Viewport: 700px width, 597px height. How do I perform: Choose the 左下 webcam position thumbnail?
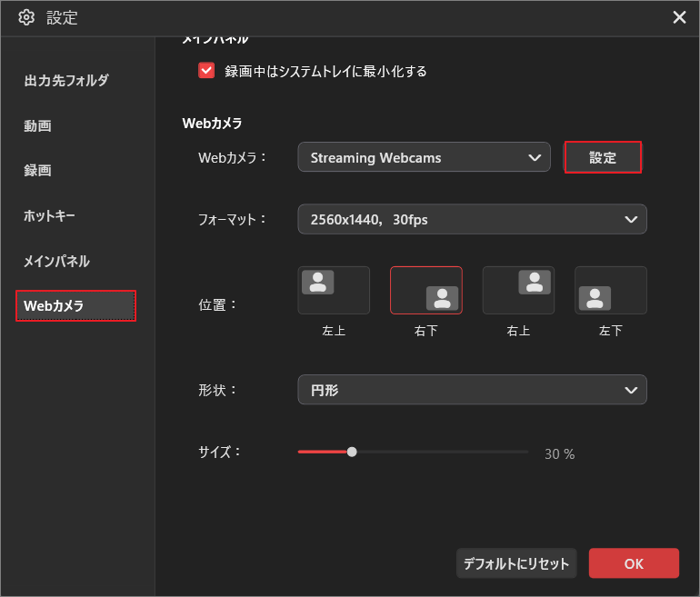[611, 291]
